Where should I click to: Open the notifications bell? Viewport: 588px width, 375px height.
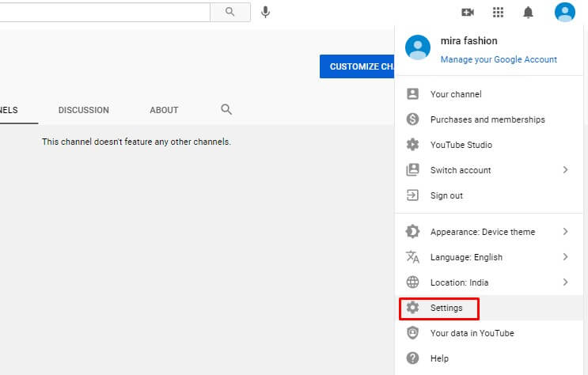pyautogui.click(x=528, y=13)
